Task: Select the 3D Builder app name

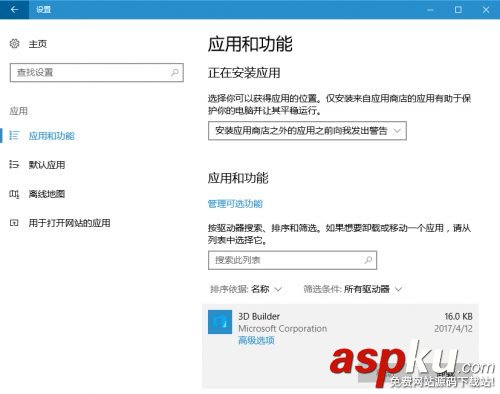Action: [x=259, y=316]
